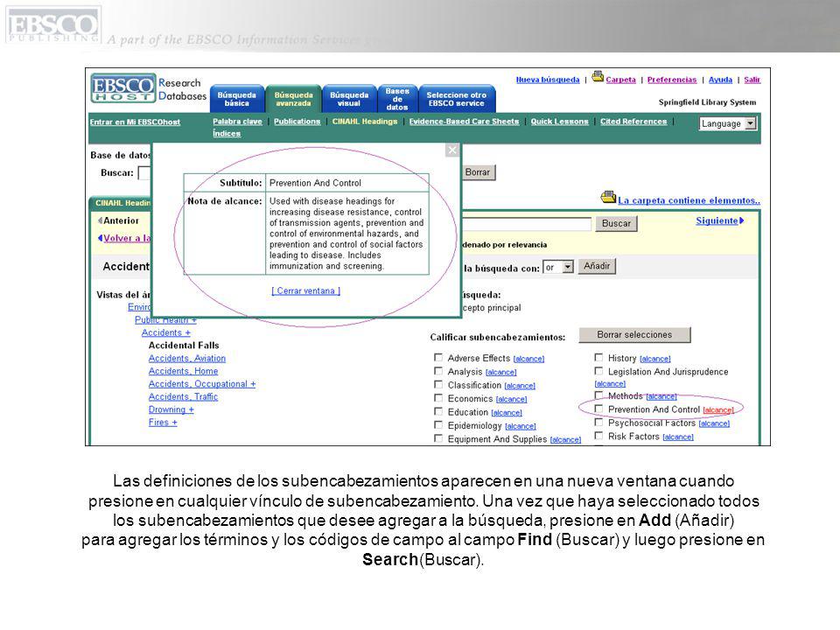Open the Ayuda help link

[x=720, y=80]
